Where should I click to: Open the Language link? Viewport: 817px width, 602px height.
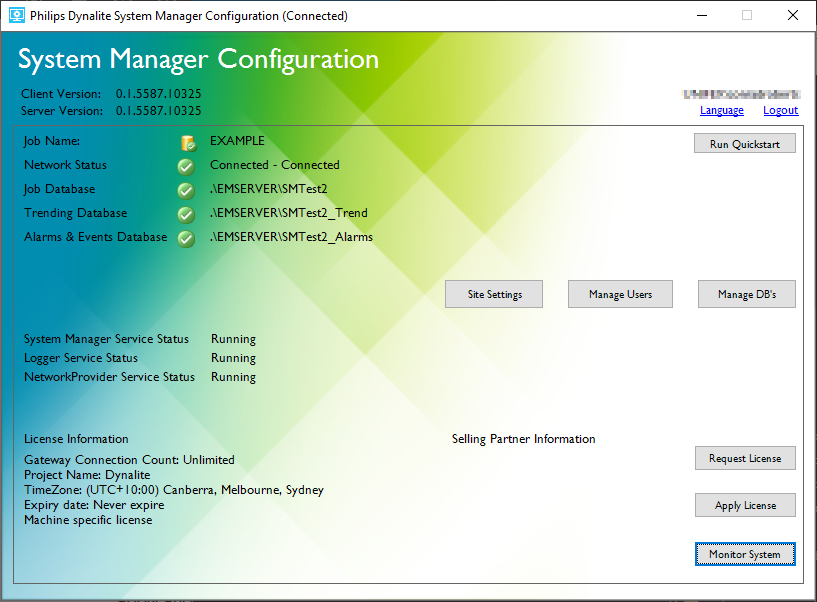pos(721,110)
